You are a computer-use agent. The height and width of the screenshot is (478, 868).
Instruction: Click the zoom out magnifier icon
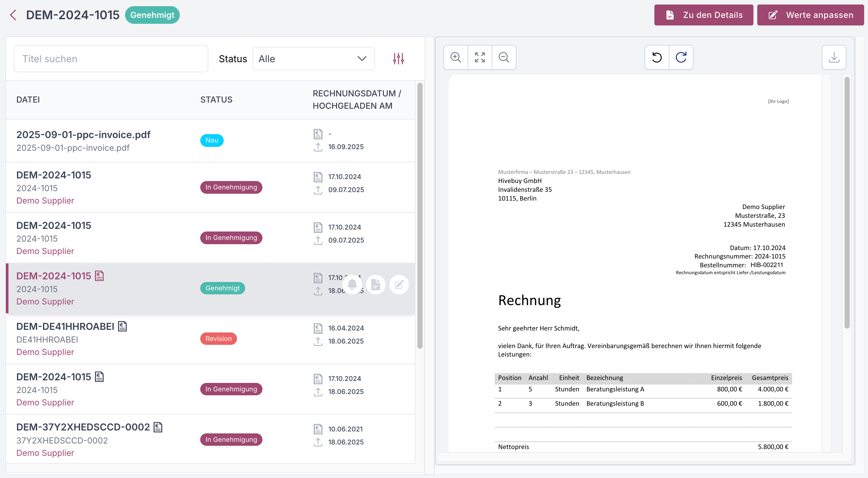click(x=504, y=57)
